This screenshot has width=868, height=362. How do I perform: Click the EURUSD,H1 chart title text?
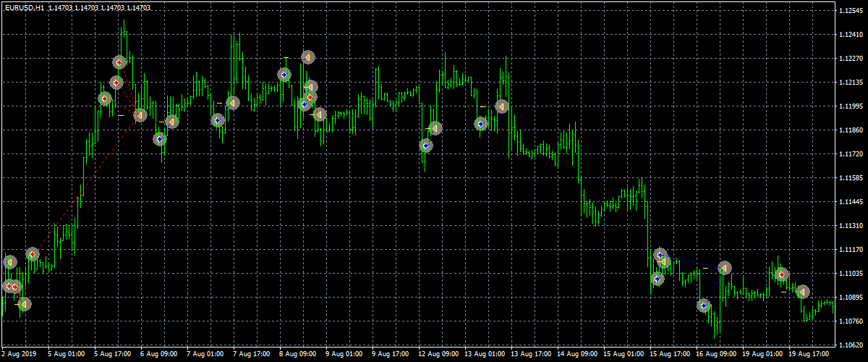click(x=23, y=7)
